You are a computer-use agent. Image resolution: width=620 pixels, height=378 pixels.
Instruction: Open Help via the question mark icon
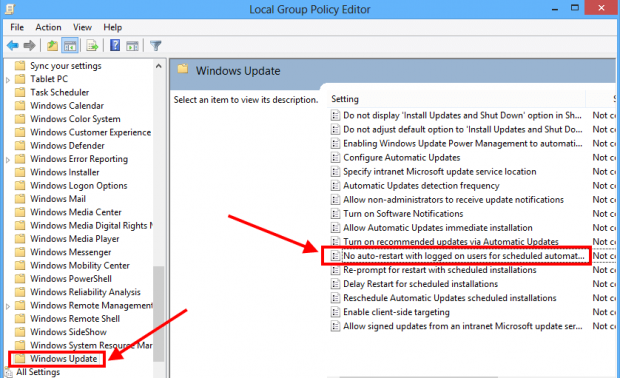click(x=115, y=45)
